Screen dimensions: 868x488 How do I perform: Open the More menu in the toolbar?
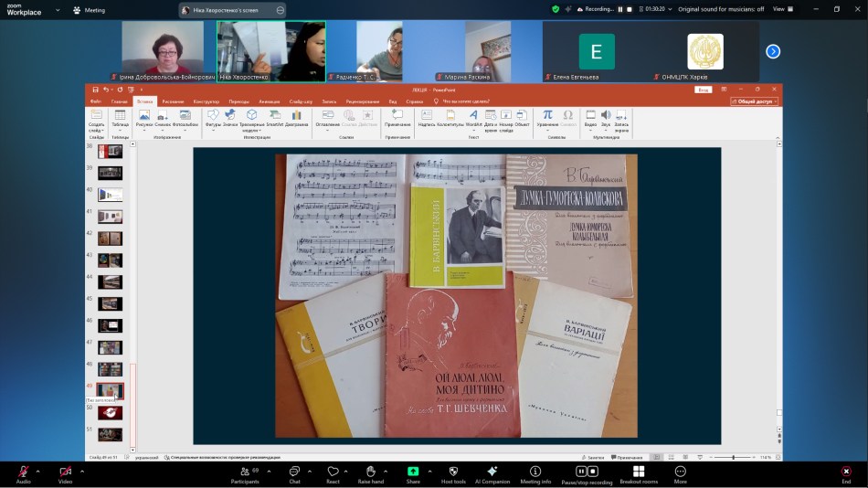680,472
